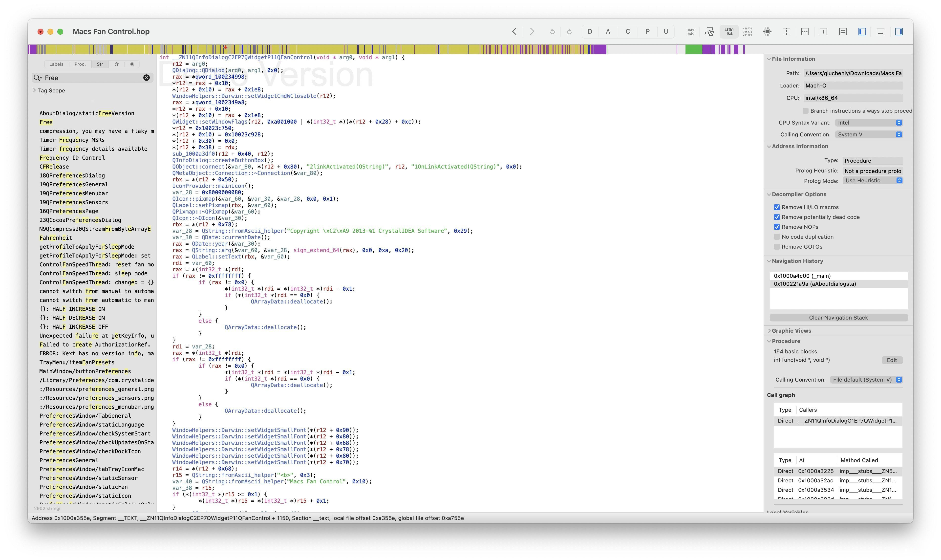Select PreferencesWindow/TabGeneral string
Image resolution: width=941 pixels, height=560 pixels.
[x=85, y=416]
